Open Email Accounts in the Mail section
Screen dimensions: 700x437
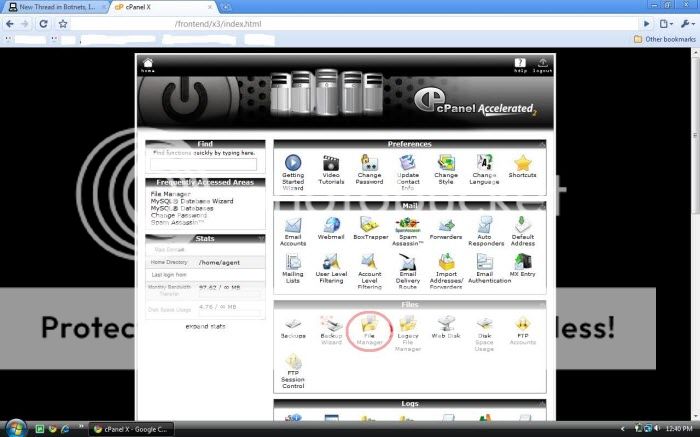293,227
